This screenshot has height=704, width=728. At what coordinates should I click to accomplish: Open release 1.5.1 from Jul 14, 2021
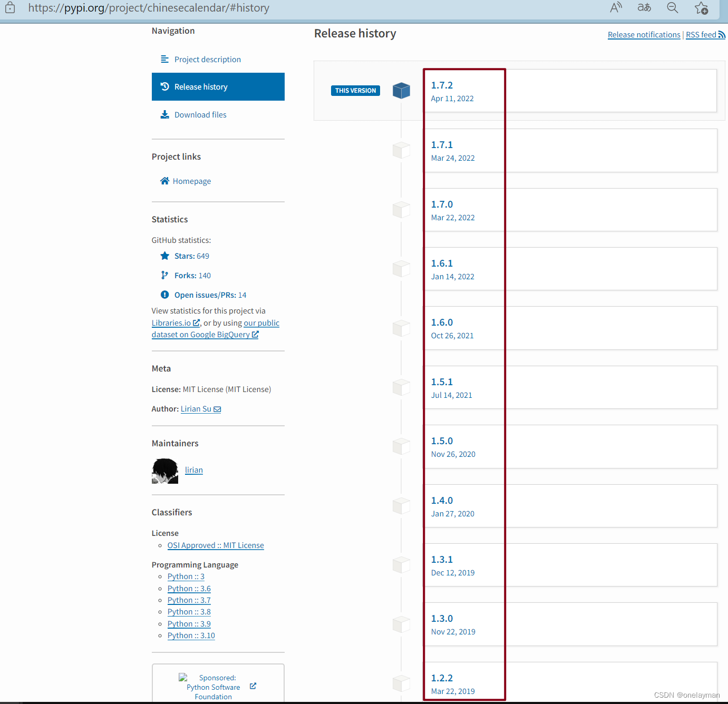[570, 387]
